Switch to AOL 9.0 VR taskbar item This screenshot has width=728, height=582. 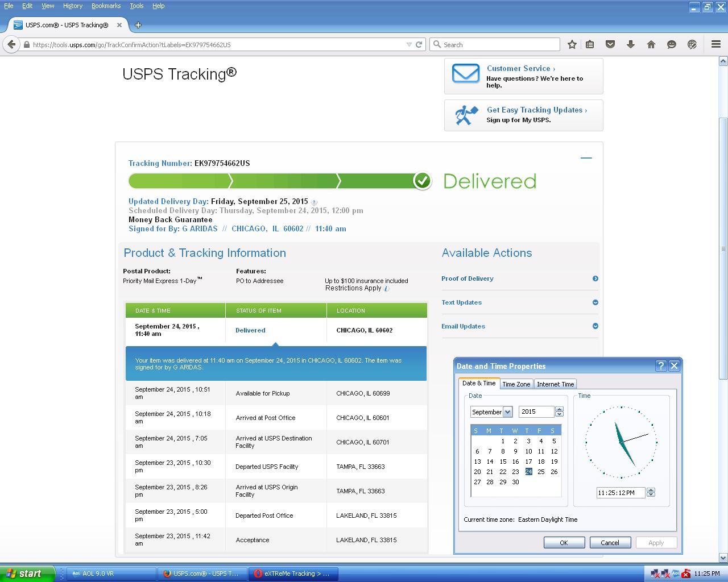pyautogui.click(x=111, y=573)
